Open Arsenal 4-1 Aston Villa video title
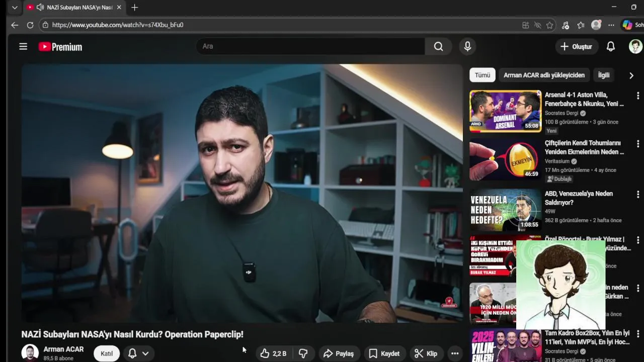 pyautogui.click(x=585, y=99)
